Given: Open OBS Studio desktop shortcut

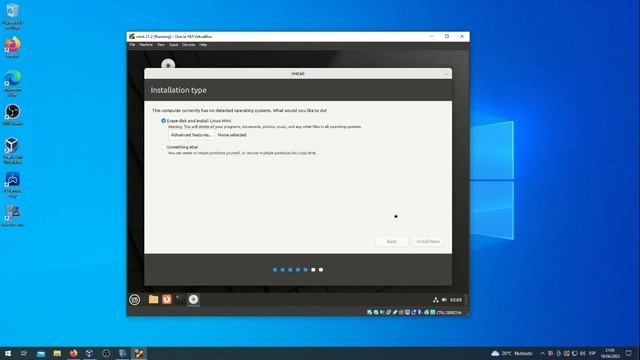Looking at the screenshot, I should tap(12, 115).
